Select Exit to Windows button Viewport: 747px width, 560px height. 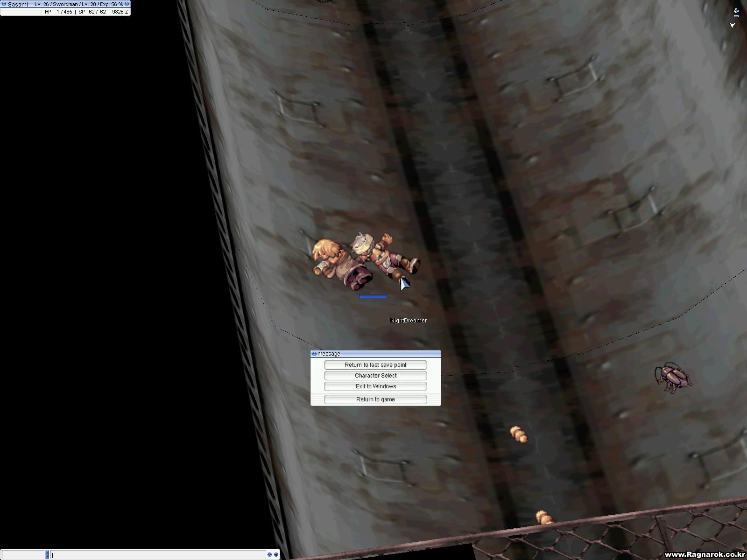pos(375,386)
